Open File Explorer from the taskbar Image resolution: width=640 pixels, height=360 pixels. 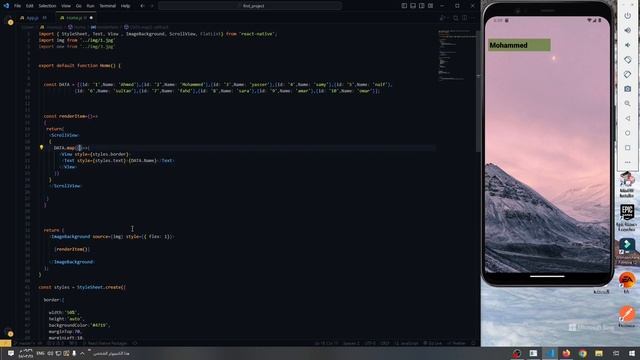tap(599, 353)
